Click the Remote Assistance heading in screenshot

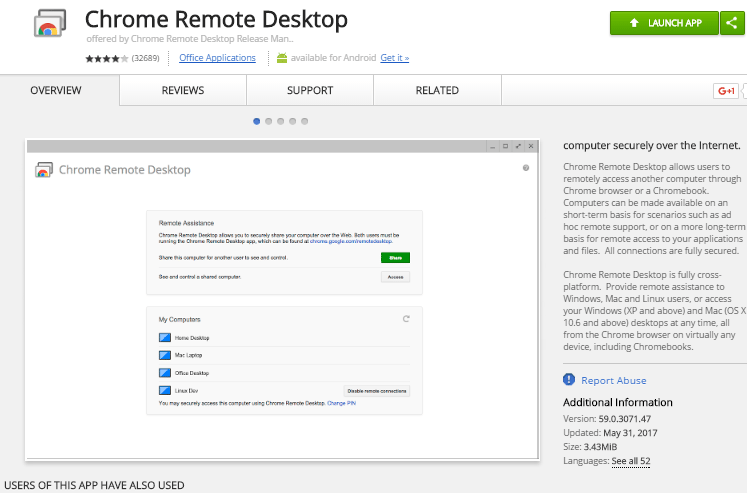(x=186, y=223)
